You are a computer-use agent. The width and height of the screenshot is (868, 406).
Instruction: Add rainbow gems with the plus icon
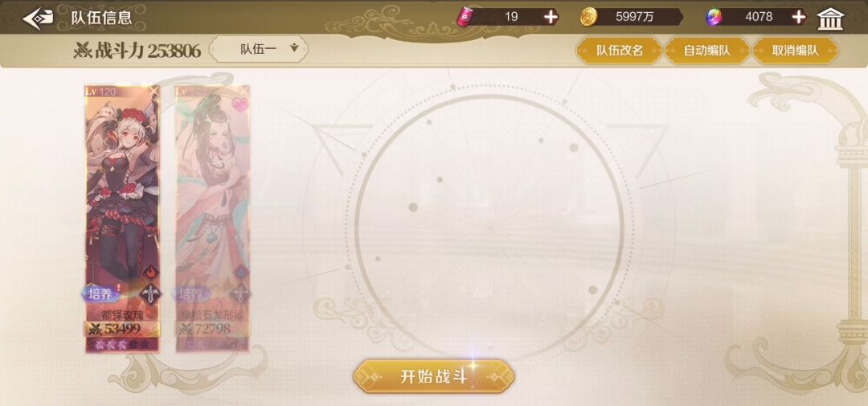pos(798,17)
